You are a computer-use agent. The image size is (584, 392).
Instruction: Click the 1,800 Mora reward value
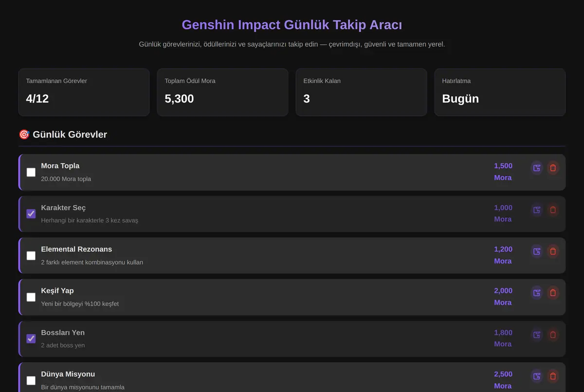coord(503,338)
